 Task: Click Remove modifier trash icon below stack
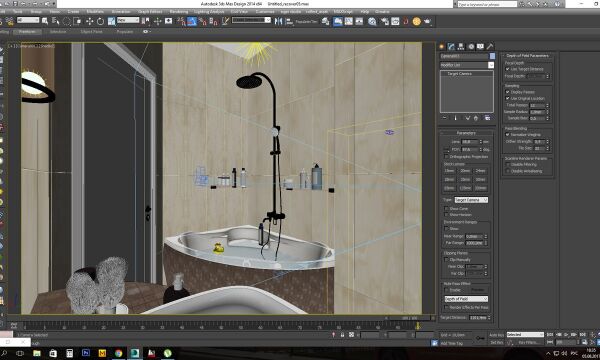click(476, 118)
